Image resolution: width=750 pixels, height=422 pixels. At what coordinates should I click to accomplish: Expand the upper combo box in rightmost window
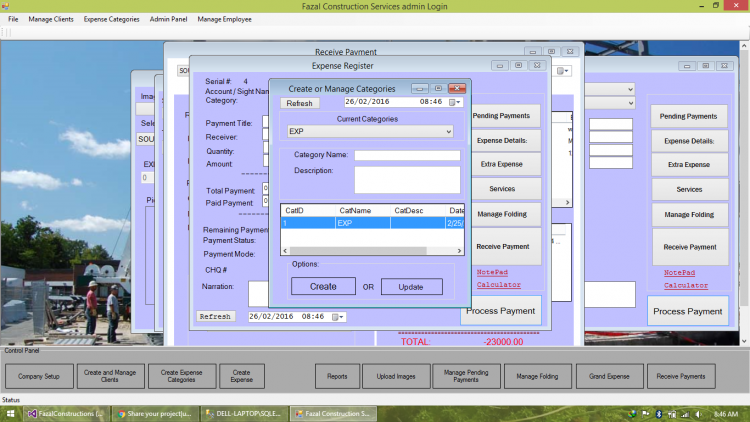(x=630, y=89)
